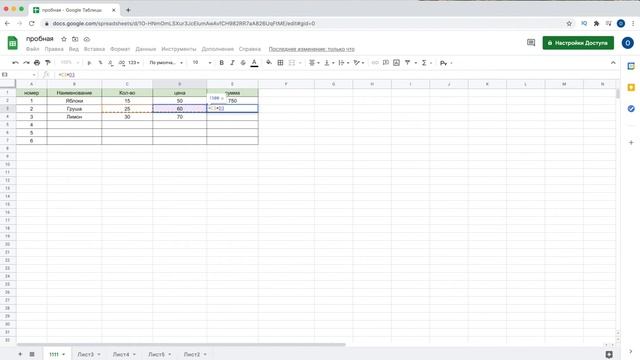Click the insert link icon
Viewport: 640px width, 360px height.
pos(375,63)
